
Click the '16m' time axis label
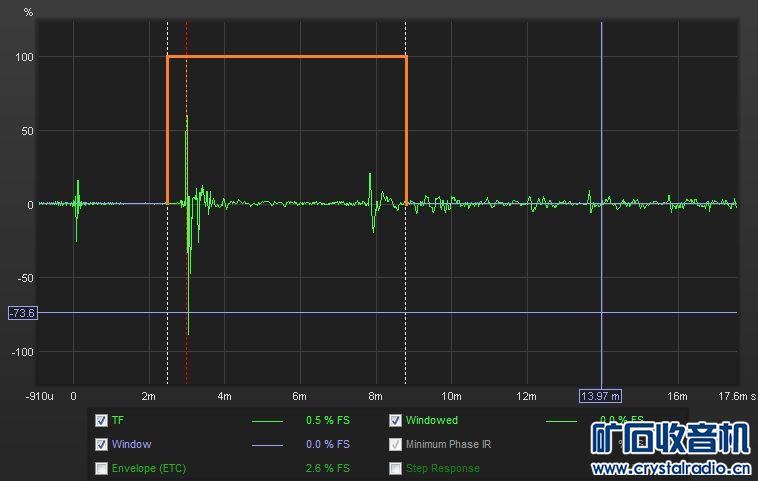[x=677, y=396]
